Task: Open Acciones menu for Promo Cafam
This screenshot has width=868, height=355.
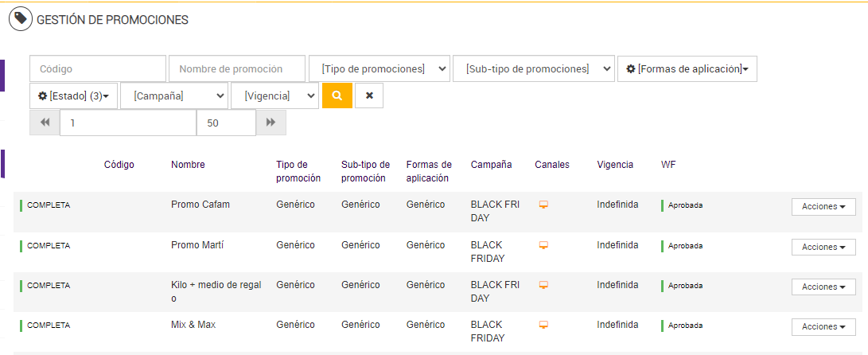Action: point(823,207)
